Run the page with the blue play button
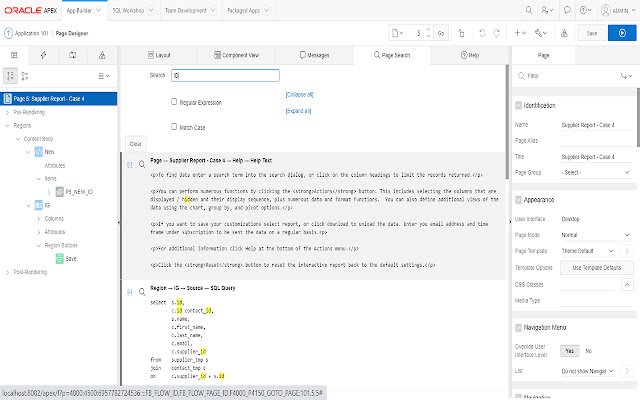Image resolution: width=640 pixels, height=400 pixels. point(622,33)
